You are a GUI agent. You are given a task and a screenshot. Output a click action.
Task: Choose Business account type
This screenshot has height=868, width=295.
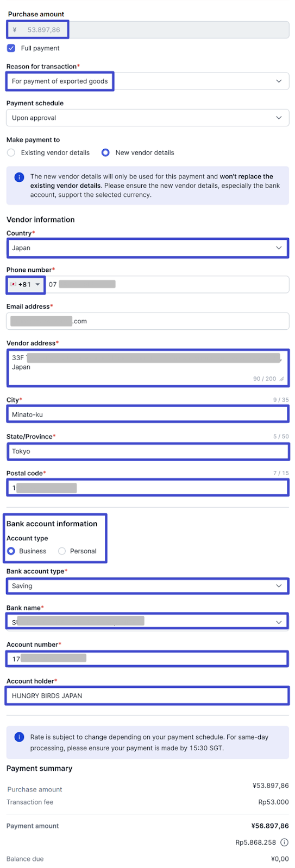[11, 551]
